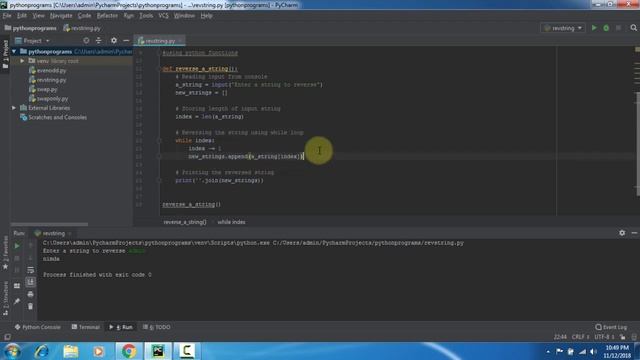Clear console output with the trash icon

[31, 306]
